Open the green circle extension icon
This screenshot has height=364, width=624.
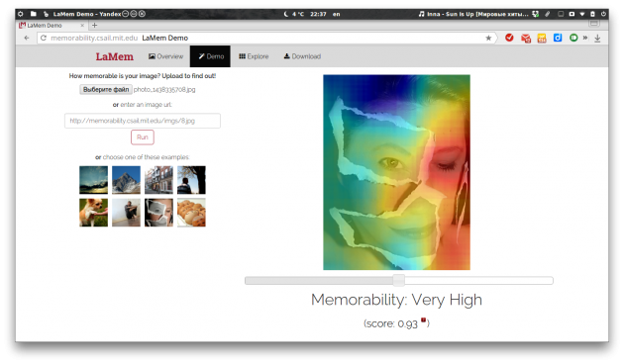click(573, 38)
